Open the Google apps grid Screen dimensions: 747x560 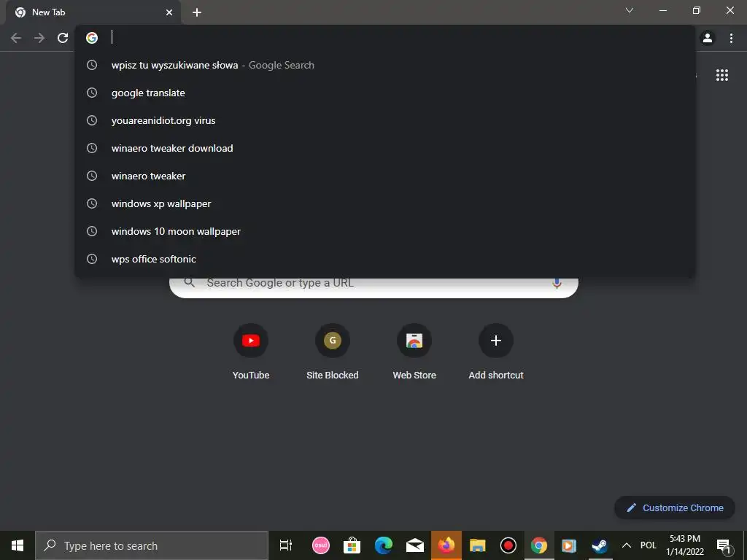click(x=722, y=75)
